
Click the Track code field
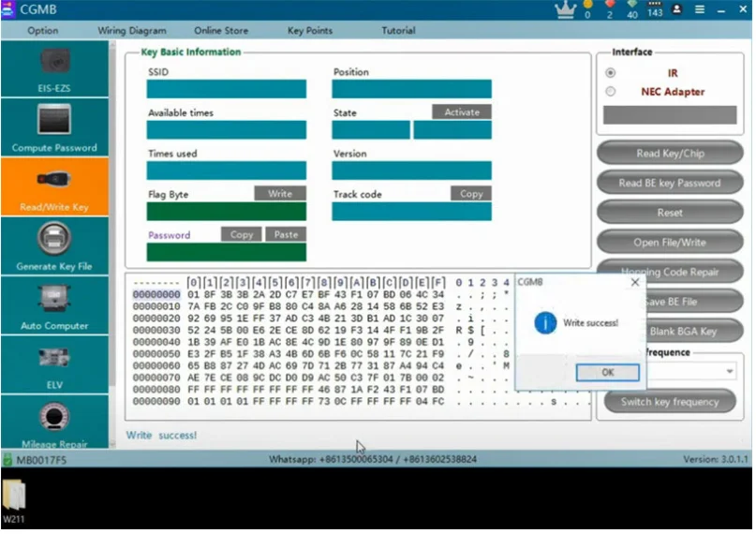(412, 212)
